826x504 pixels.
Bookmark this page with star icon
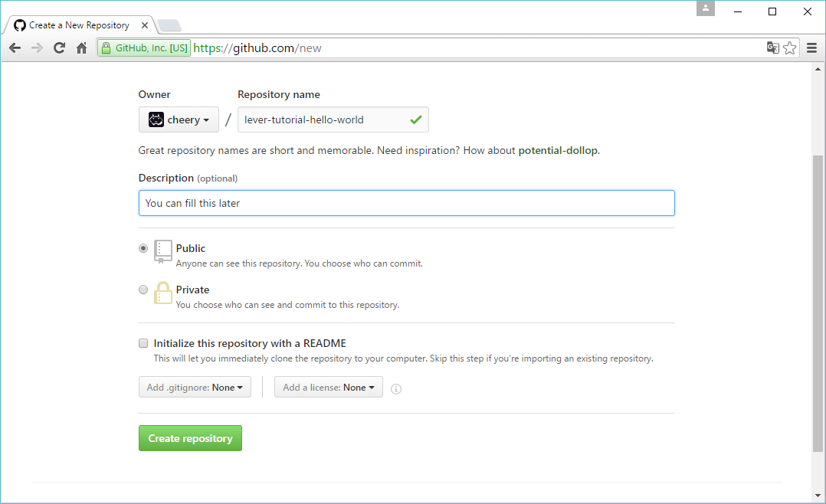[790, 48]
